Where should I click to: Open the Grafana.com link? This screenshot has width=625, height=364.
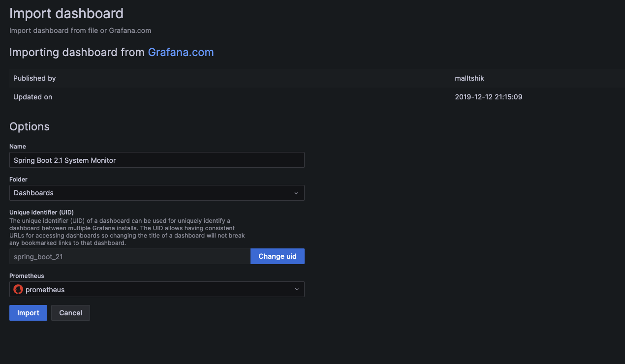(x=181, y=52)
